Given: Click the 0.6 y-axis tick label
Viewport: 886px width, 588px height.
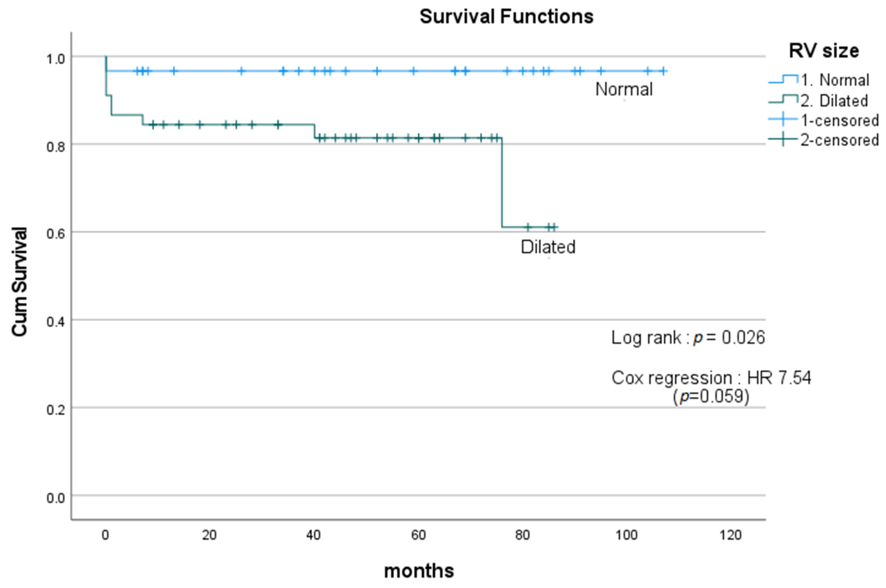Looking at the screenshot, I should pos(56,233).
